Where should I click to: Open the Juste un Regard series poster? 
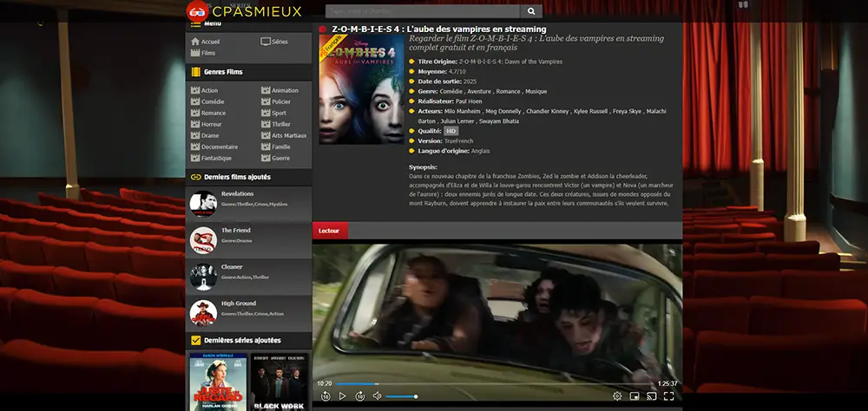pos(218,382)
